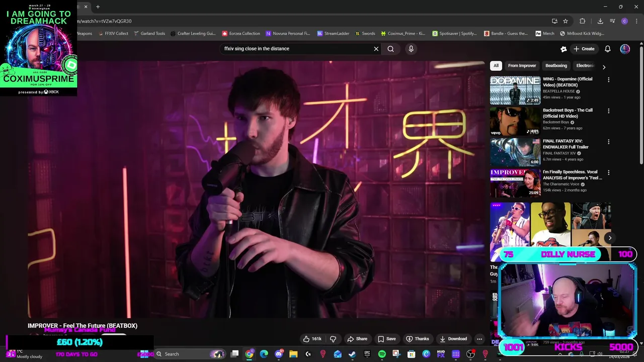Select the Electronic filter chip

tap(585, 65)
